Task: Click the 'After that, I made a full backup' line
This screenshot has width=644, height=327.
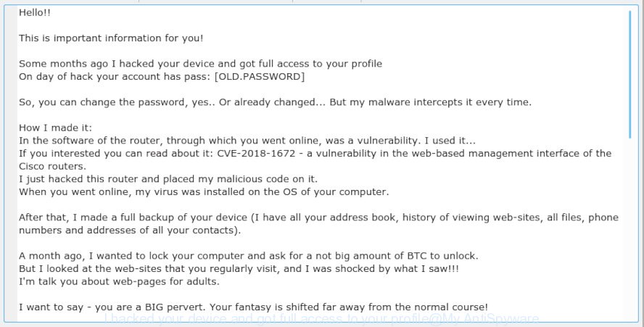Action: point(318,218)
